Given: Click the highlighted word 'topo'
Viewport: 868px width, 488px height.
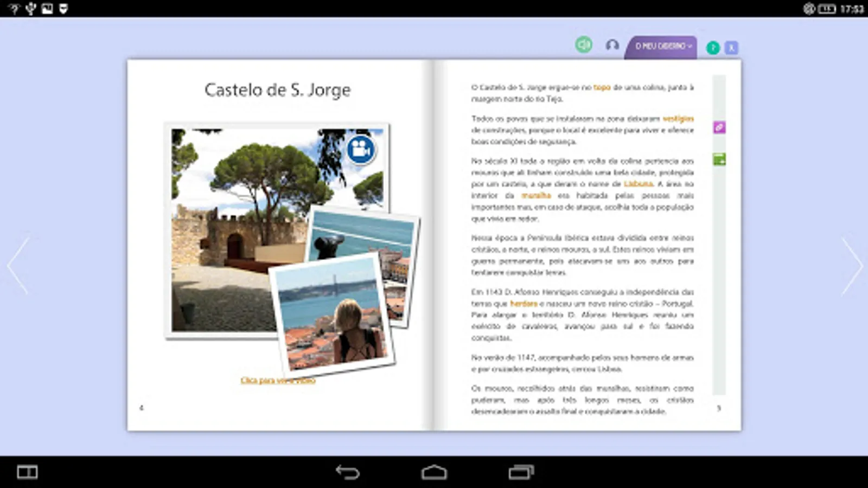Looking at the screenshot, I should pos(602,87).
